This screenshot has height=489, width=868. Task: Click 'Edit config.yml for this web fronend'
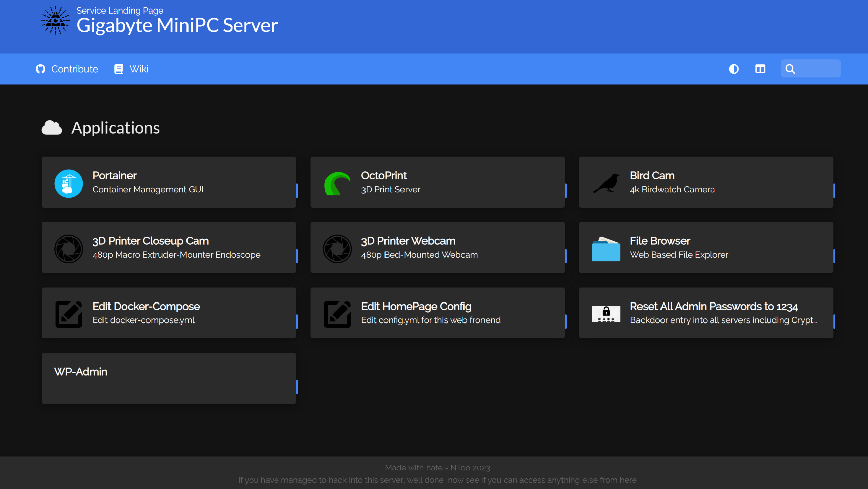coord(431,320)
